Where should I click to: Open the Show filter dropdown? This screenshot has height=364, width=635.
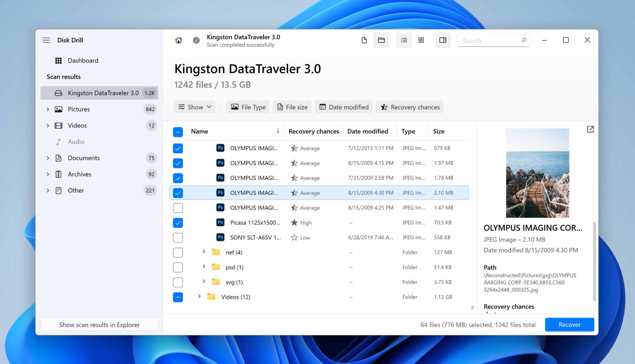coord(194,107)
